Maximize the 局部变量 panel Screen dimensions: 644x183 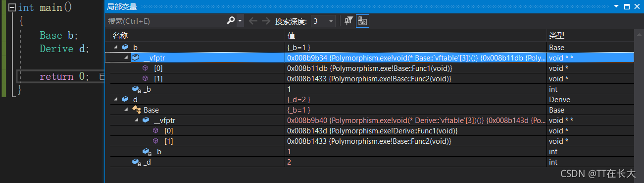[626, 6]
